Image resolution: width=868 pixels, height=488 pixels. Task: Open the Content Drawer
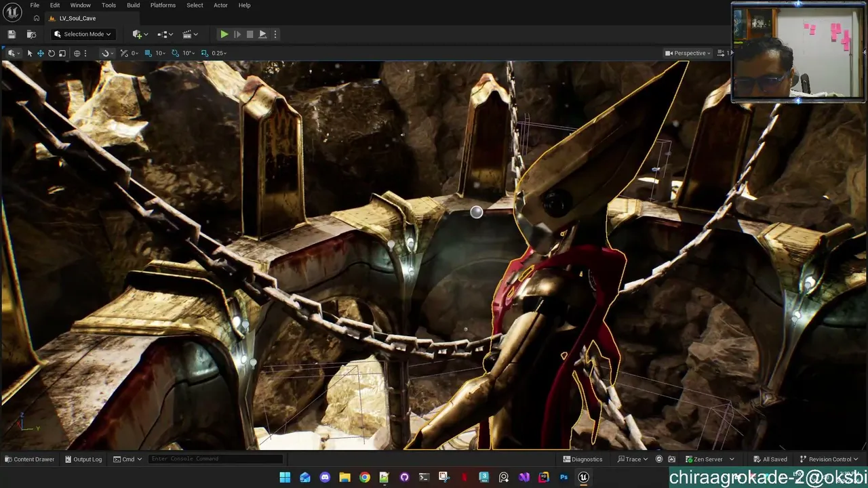30,460
